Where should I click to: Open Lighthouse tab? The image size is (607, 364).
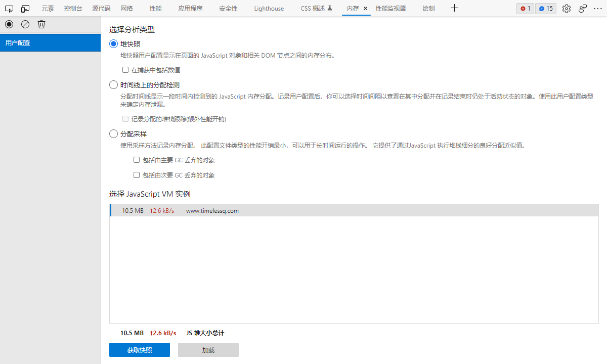point(269,9)
